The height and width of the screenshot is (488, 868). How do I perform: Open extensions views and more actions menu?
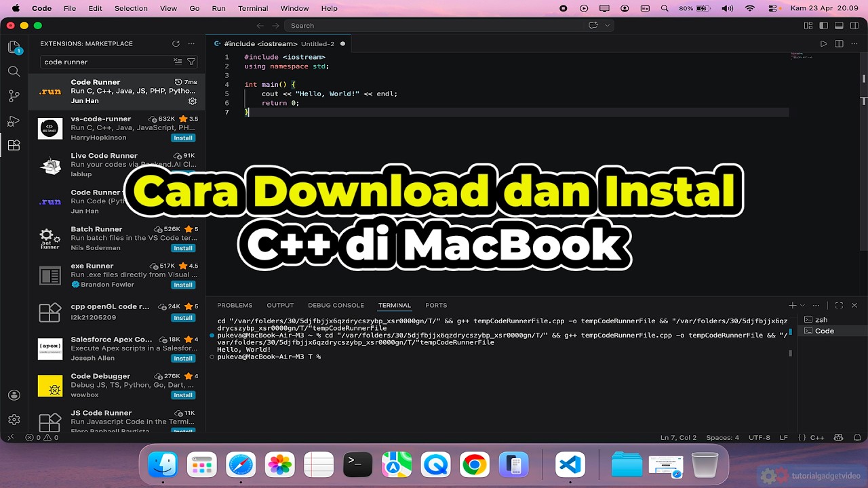tap(191, 43)
